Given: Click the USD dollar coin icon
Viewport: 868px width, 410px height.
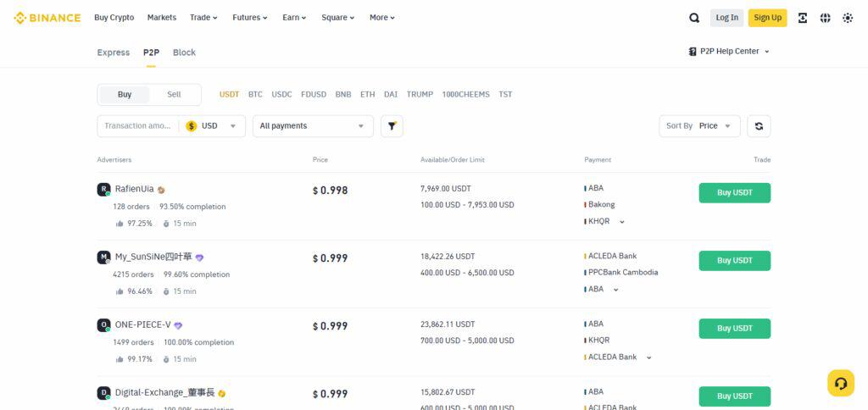Looking at the screenshot, I should [x=192, y=126].
